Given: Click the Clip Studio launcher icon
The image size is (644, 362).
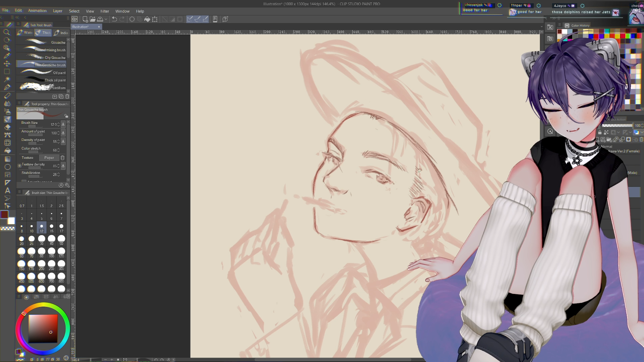Looking at the screenshot, I should pyautogui.click(x=75, y=19).
